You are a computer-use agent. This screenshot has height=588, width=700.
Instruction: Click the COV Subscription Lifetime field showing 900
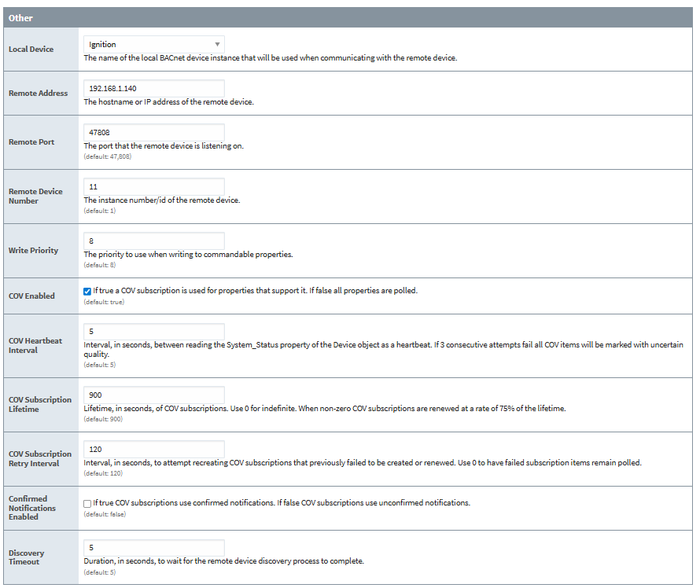tap(153, 395)
